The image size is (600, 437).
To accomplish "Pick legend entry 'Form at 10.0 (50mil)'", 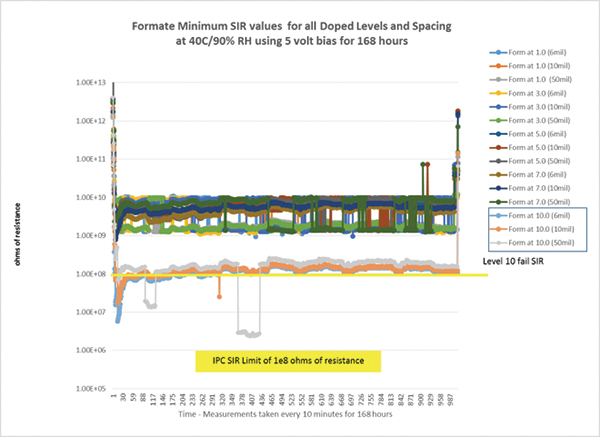I will click(532, 243).
